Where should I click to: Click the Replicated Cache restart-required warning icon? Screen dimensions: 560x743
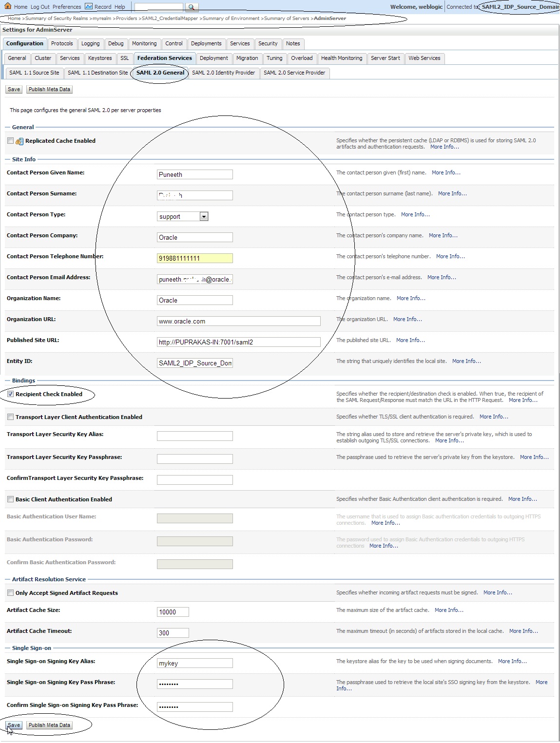tap(19, 141)
